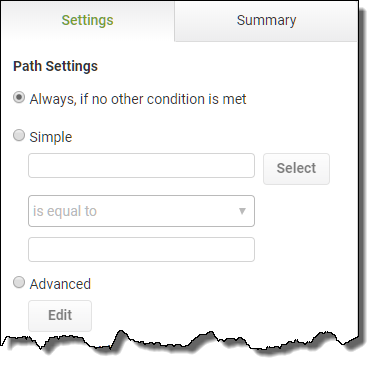Image resolution: width=374 pixels, height=375 pixels.
Task: Choose the Simple radio option
Action: 19,136
